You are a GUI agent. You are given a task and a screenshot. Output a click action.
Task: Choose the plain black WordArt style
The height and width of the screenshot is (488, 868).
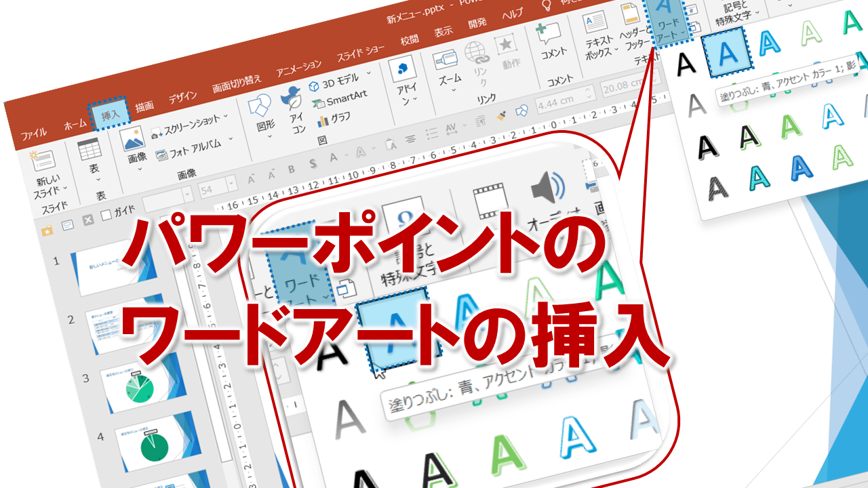point(687,63)
